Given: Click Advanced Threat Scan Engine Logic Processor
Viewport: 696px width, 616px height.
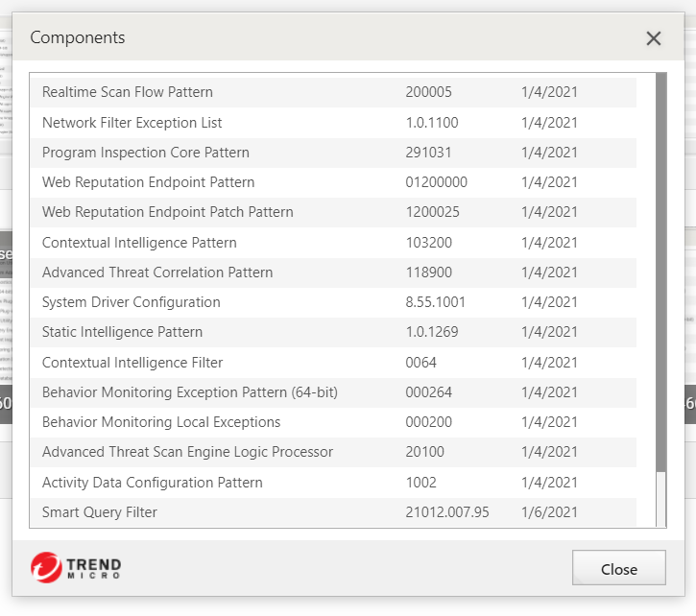Looking at the screenshot, I should tap(188, 452).
